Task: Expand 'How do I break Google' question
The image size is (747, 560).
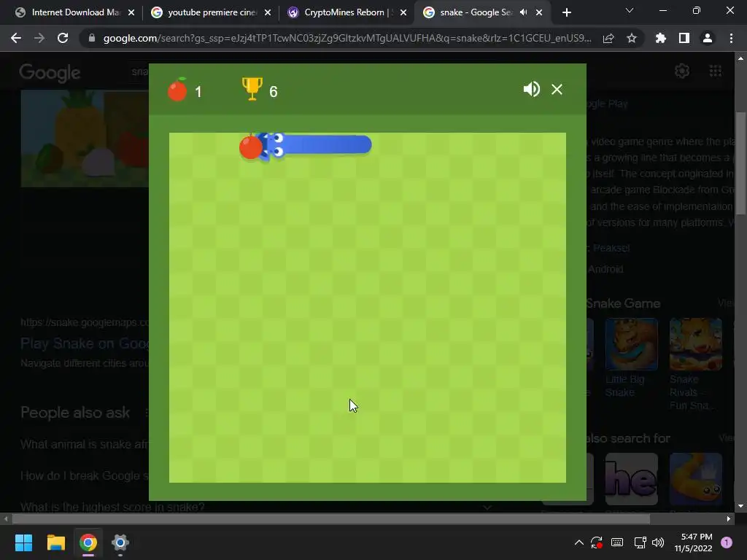Action: (85, 475)
